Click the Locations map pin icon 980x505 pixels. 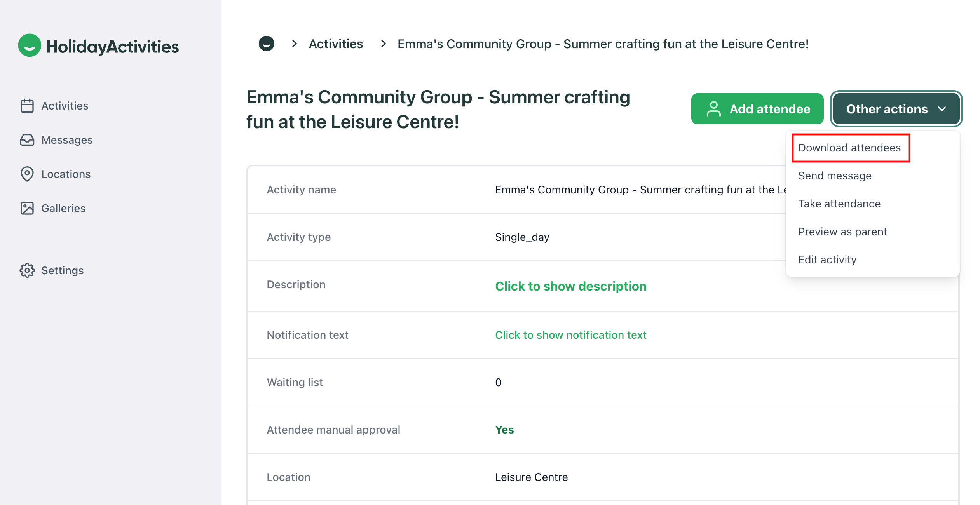(27, 174)
